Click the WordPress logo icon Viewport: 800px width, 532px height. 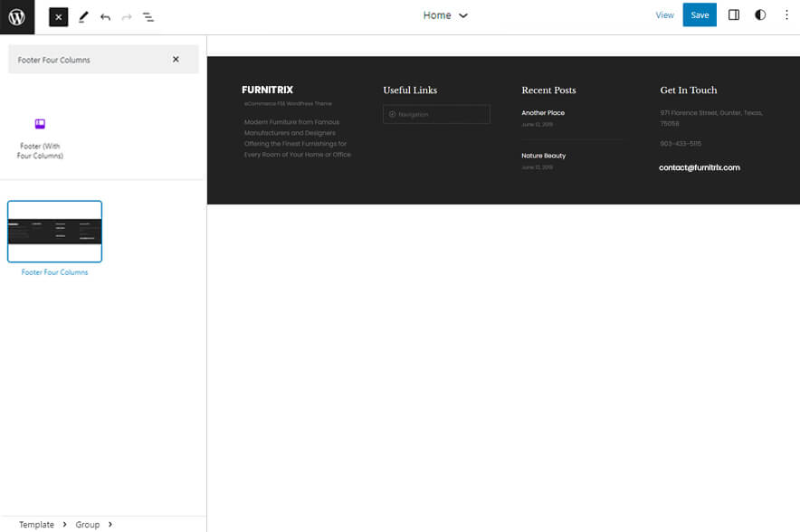pos(16,15)
